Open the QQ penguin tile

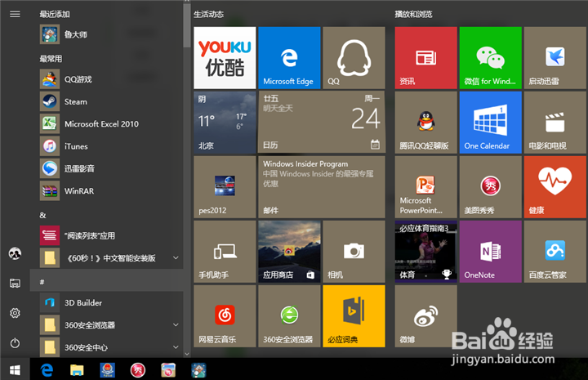[354, 58]
